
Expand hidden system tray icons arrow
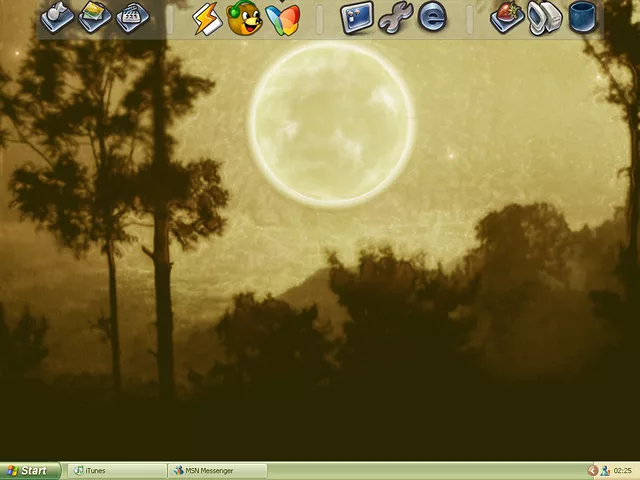pos(592,470)
